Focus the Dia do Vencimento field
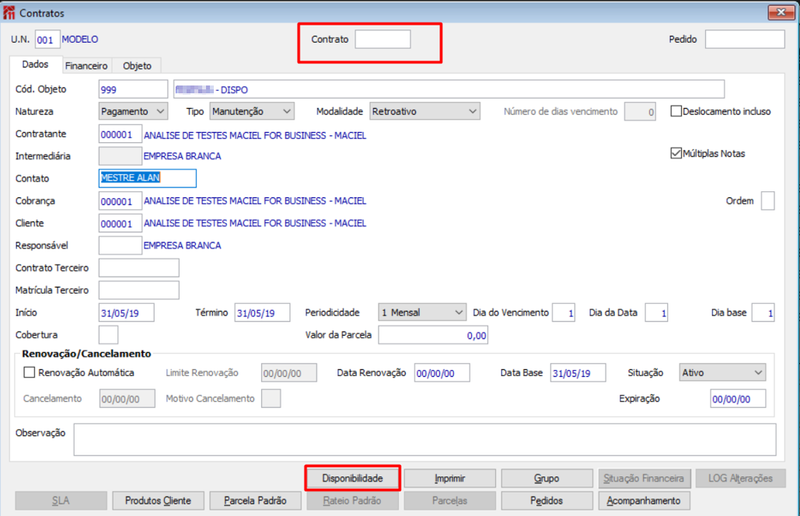The height and width of the screenshot is (516, 800). tap(563, 312)
